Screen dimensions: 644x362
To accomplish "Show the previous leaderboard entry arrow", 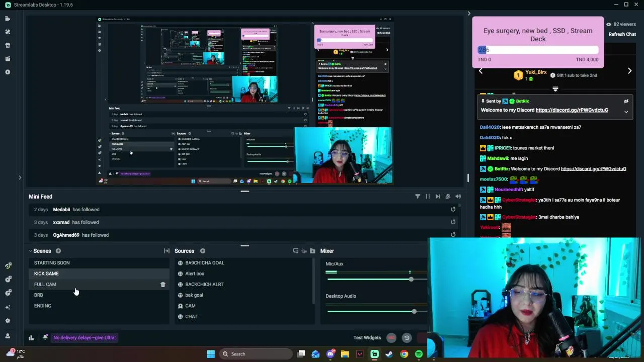I will 480,71.
